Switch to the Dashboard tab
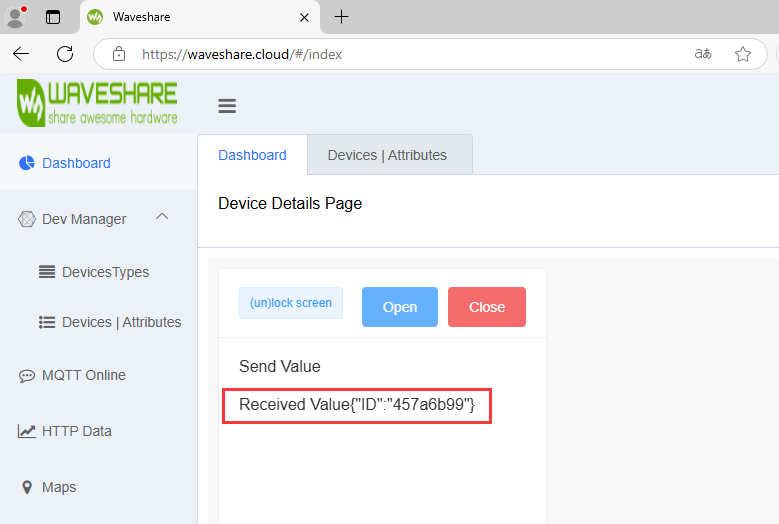The height and width of the screenshot is (524, 779). 252,155
